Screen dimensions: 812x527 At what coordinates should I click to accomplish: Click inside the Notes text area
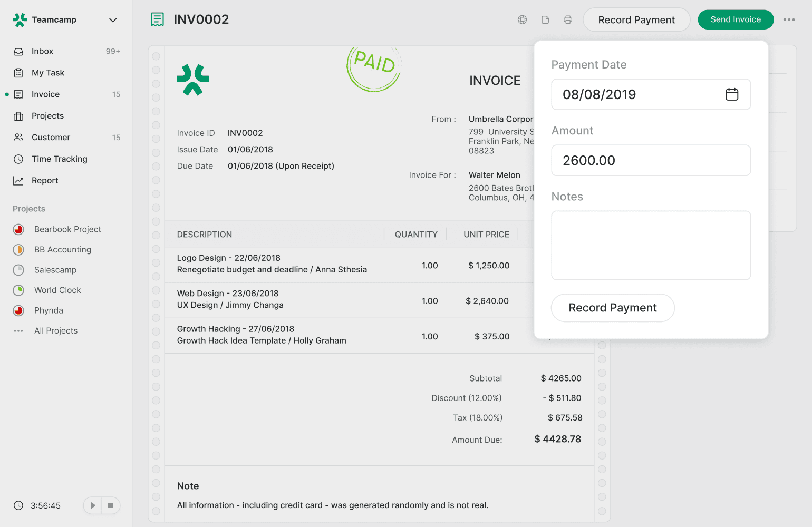(x=651, y=245)
